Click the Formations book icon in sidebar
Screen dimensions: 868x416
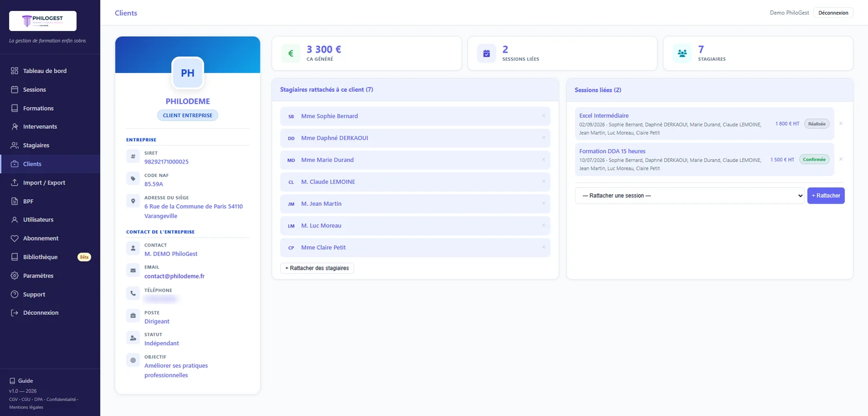[x=15, y=108]
